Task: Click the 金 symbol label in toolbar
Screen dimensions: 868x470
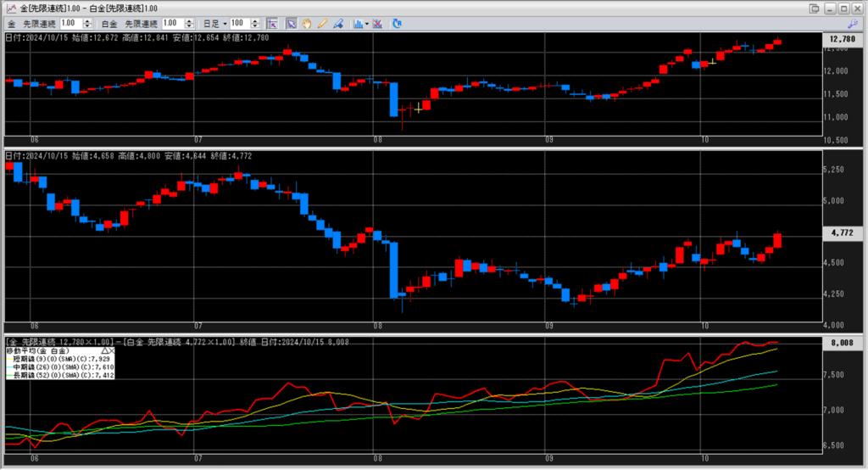Action: 12,23
